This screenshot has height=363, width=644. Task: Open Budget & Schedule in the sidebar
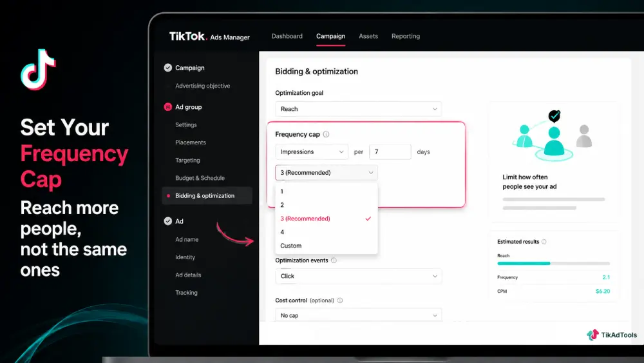[200, 178]
